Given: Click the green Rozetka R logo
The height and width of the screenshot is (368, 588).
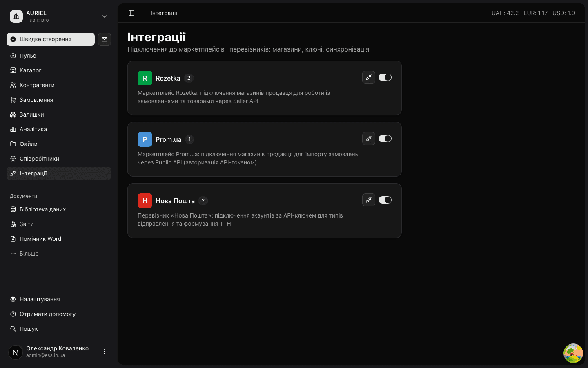Looking at the screenshot, I should point(145,78).
